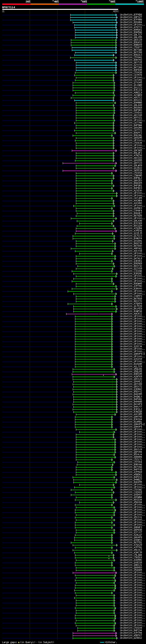Image resolution: width=146 pixels, height=644 pixels.
Task: Click hit UniRef100_Q6K2E0
Action: (x=131, y=180)
